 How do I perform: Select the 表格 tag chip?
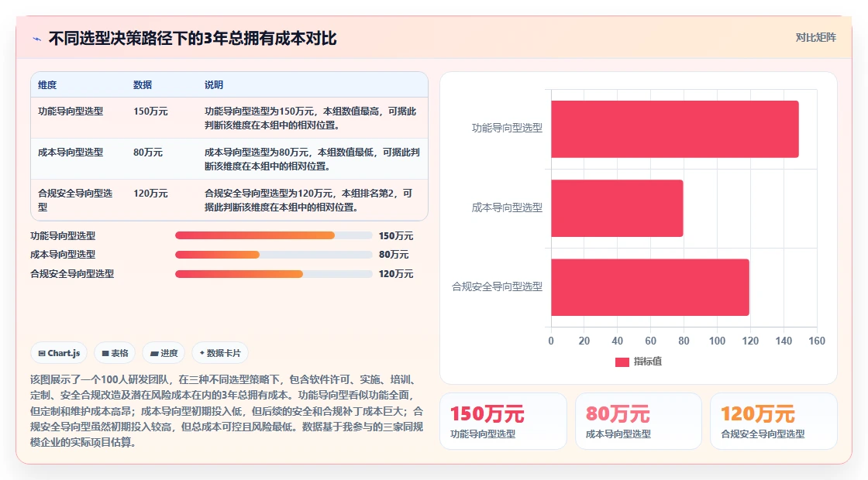click(115, 353)
